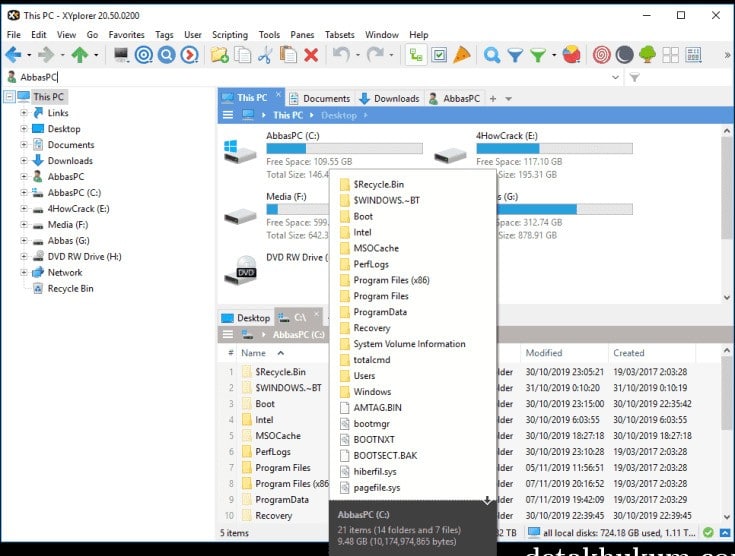Click the blue funnel filter icon
This screenshot has height=556, width=735.
[x=515, y=55]
